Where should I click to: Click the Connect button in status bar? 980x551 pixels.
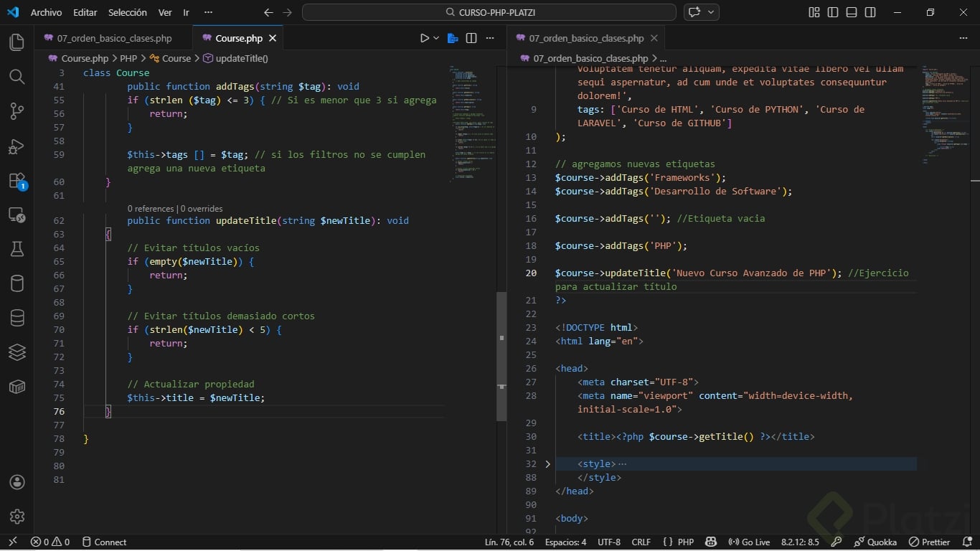[x=104, y=542]
